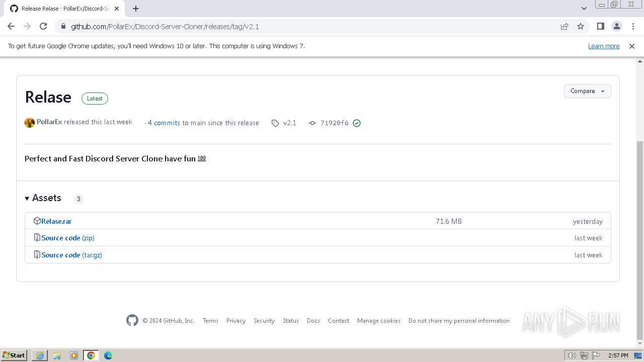Open the Contact footer link
The image size is (644, 362).
click(x=339, y=321)
